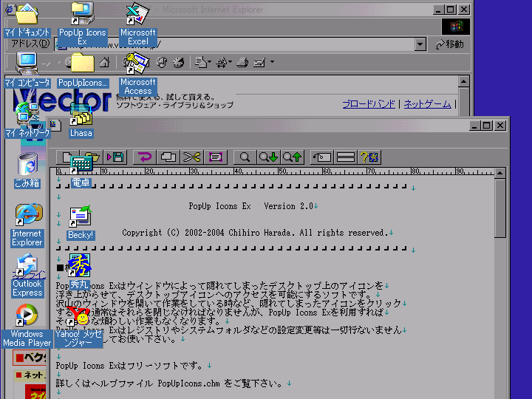Click the 'PopUp Icons Exはフリーソフトです。' line

(129, 366)
